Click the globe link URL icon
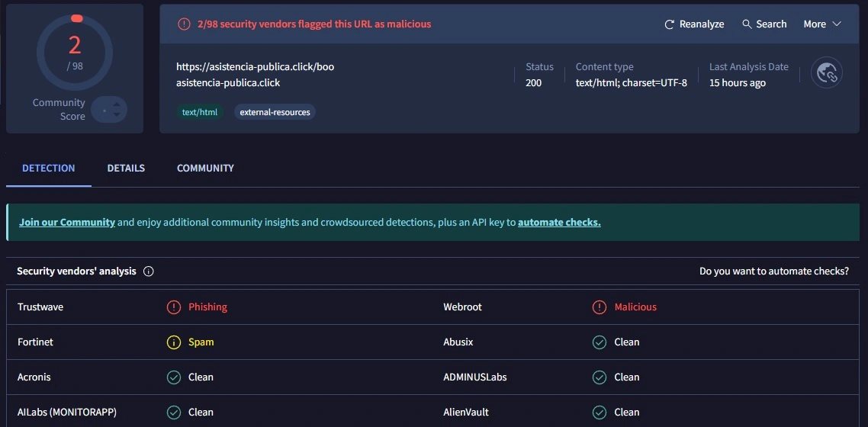This screenshot has width=868, height=427. click(x=827, y=72)
